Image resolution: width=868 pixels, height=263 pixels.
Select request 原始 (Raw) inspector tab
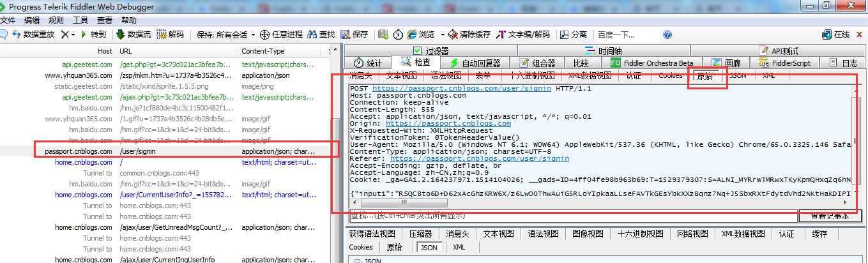click(704, 75)
